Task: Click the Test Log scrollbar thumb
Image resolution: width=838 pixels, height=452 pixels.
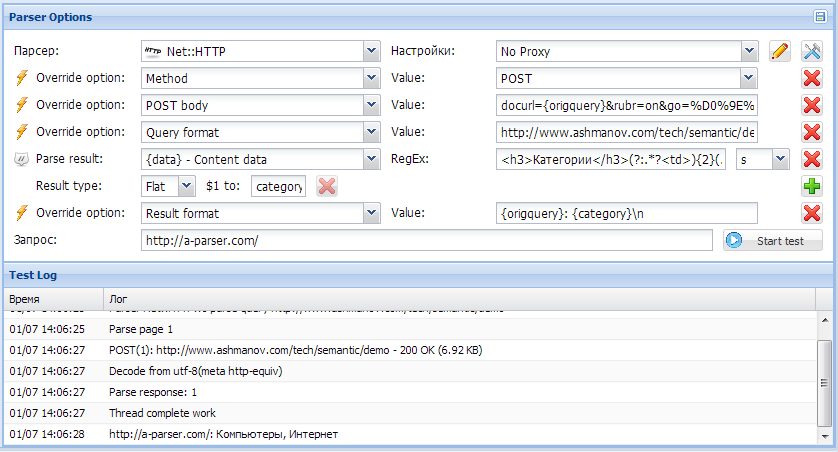Action: coord(825,383)
